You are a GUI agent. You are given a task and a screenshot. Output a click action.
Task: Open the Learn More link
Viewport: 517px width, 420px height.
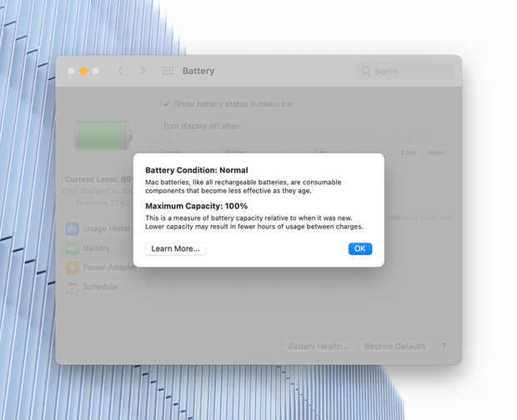click(x=175, y=248)
